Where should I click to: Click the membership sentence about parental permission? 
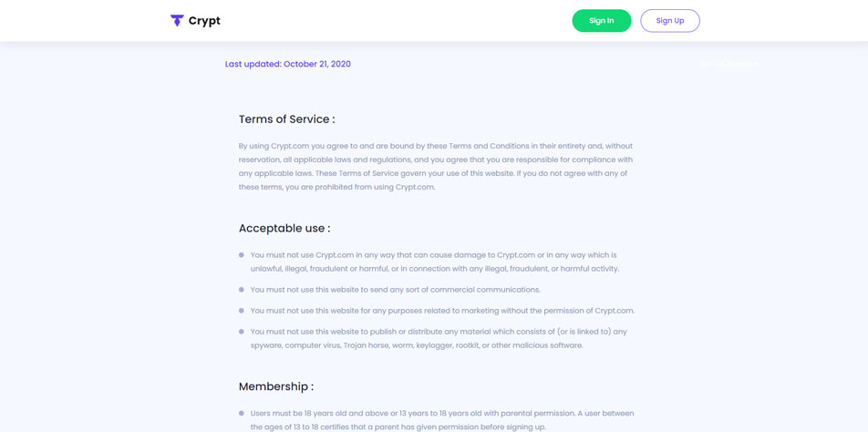[442, 419]
